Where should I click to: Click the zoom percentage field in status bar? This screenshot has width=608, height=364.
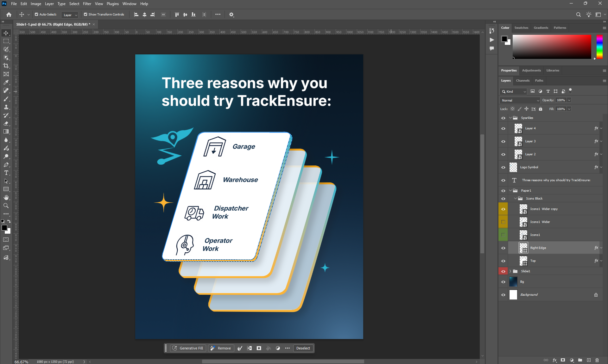[x=22, y=362]
